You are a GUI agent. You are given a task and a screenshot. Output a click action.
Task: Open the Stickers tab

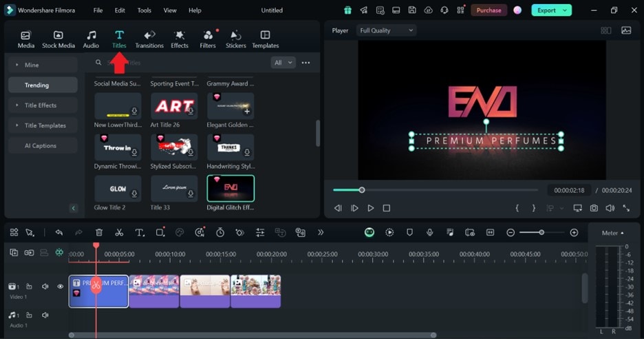point(236,40)
